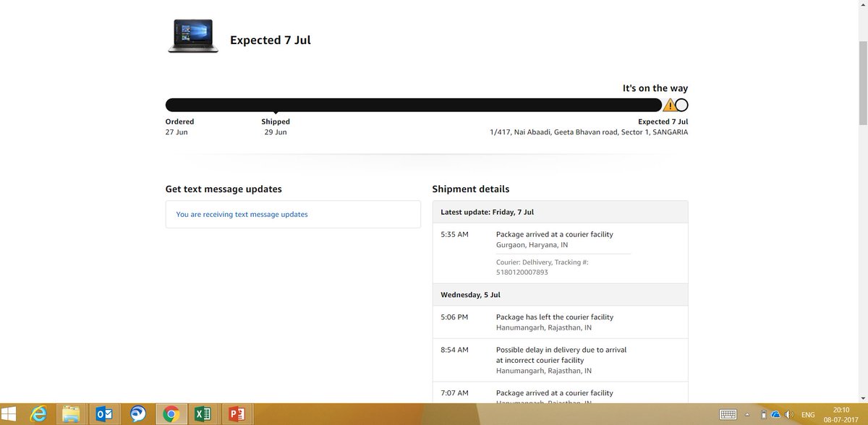Open the blue chat bubble taskbar app

(137, 414)
